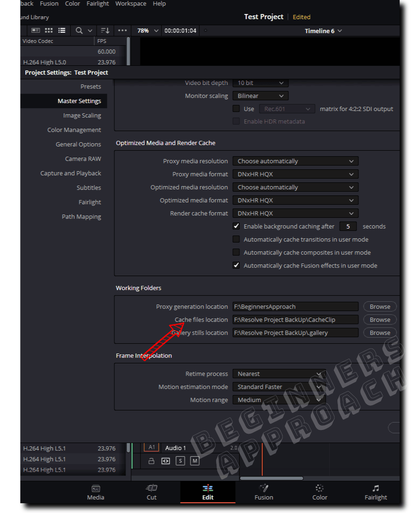This screenshot has height=513, width=420.
Task: Open the Color page
Action: [x=320, y=492]
